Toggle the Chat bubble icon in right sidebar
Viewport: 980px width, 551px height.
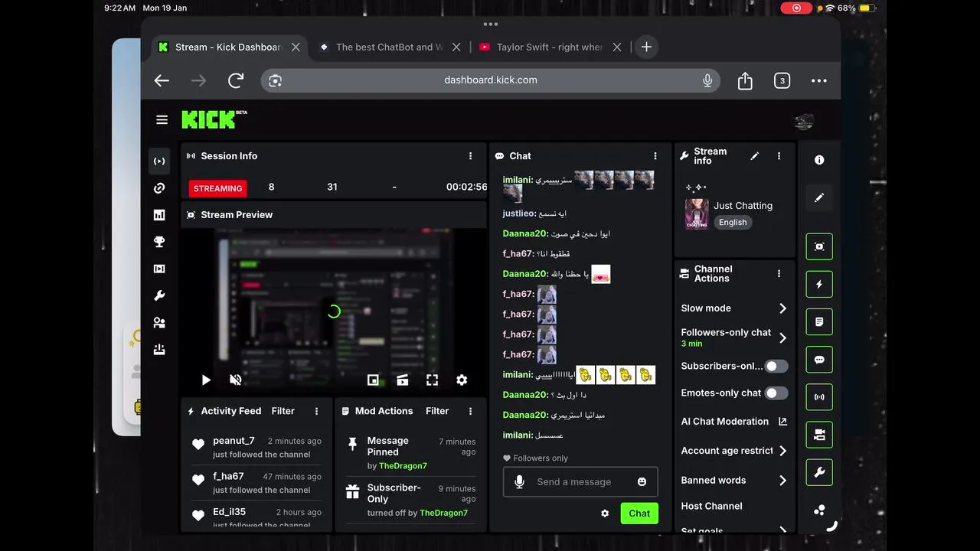tap(819, 360)
